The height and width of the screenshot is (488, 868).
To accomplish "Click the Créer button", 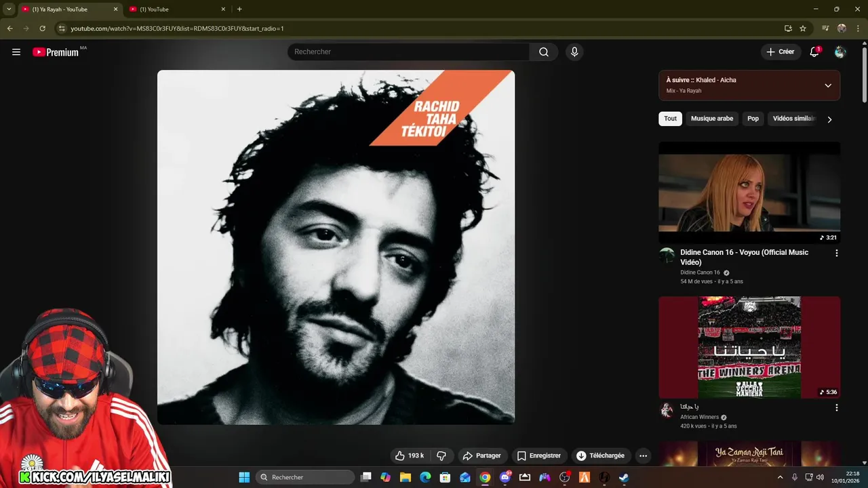I will (780, 52).
